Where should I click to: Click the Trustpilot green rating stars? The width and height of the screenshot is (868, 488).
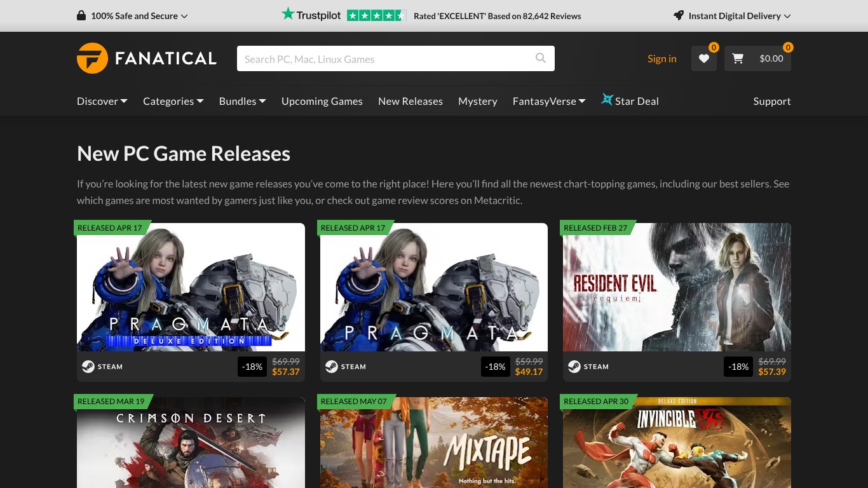376,16
